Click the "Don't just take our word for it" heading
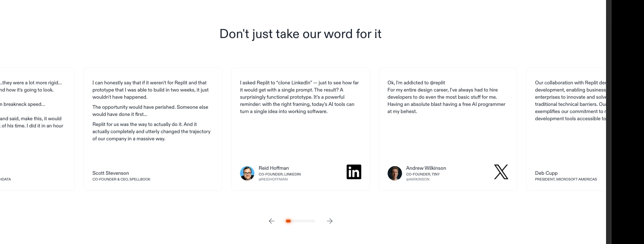Viewport: 644px width, 244px height. pos(300,34)
